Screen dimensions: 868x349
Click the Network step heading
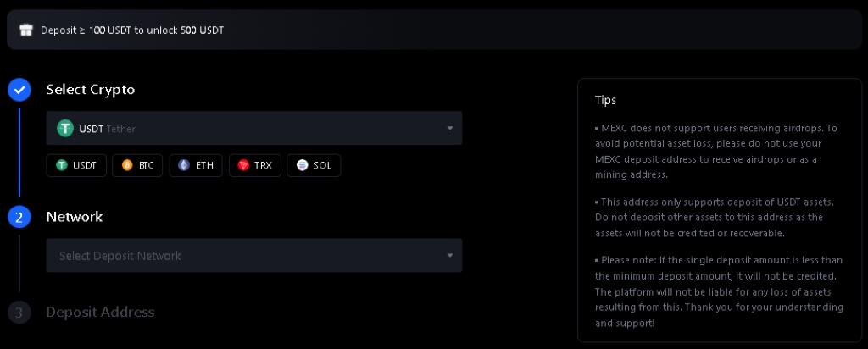(75, 217)
